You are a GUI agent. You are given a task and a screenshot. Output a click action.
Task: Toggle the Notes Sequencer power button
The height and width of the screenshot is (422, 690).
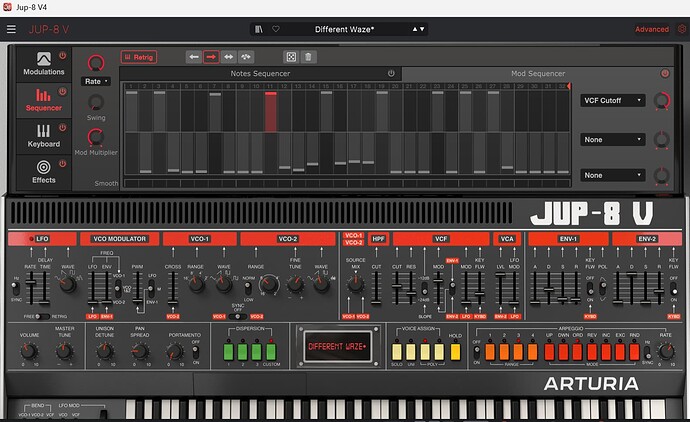tap(391, 73)
